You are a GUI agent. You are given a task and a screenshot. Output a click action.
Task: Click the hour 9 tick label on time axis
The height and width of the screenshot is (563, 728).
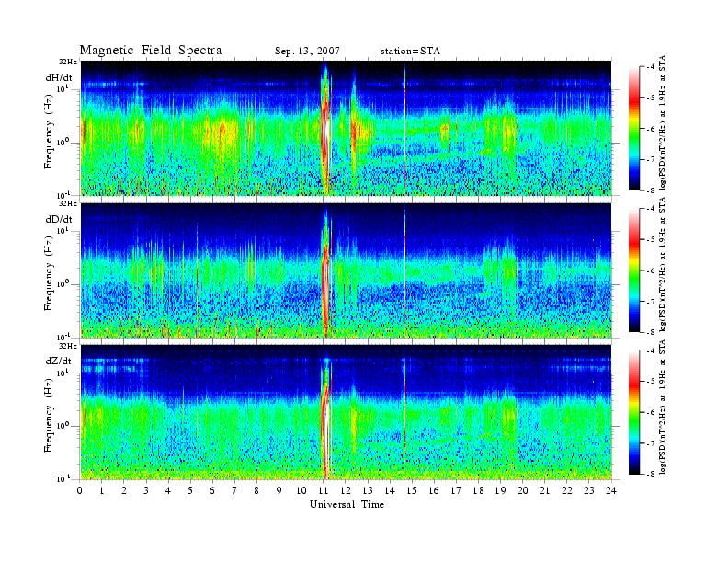279,490
